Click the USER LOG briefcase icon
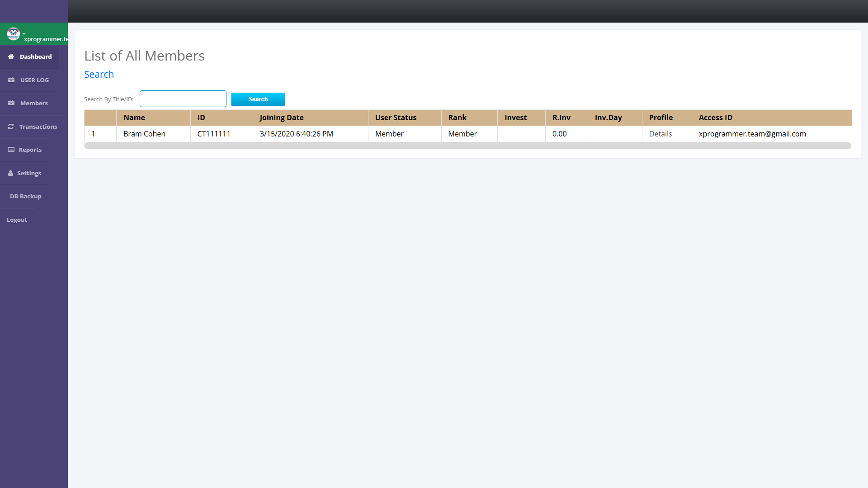868x488 pixels. point(11,80)
